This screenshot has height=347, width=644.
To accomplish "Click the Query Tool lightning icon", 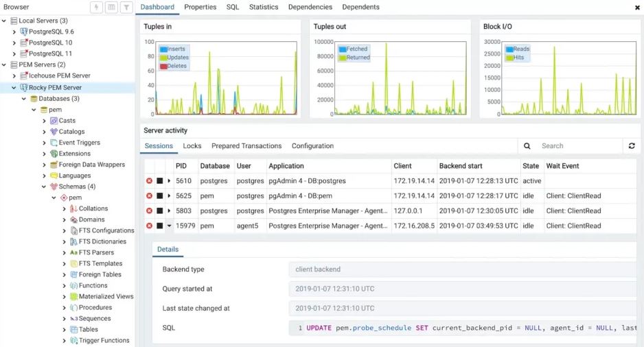I will 97,7.
